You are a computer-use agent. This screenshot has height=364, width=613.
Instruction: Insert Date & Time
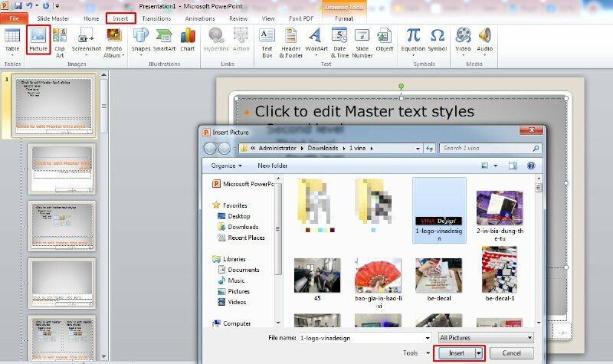coord(339,42)
